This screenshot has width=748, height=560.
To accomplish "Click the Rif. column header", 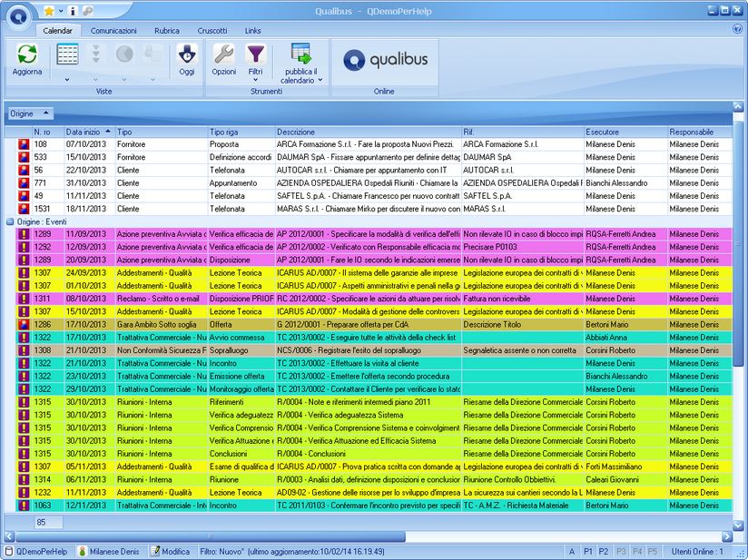I will (x=523, y=132).
